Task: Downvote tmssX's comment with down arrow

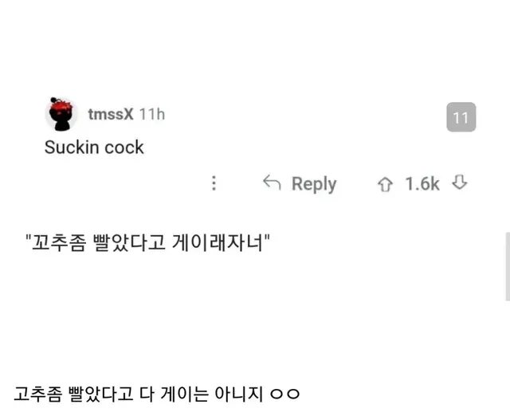Action: tap(459, 184)
